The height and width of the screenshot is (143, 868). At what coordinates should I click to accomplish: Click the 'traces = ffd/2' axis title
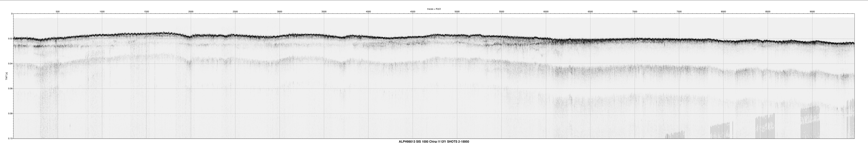[434, 9]
